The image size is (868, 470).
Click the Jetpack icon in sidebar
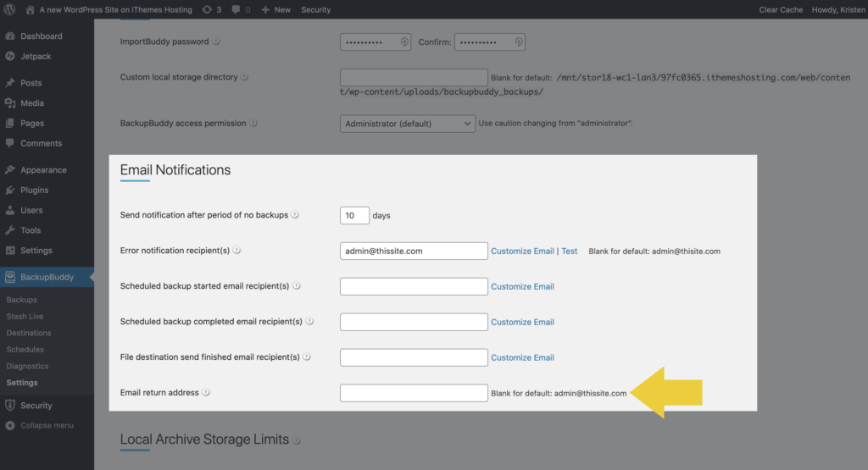tap(10, 56)
